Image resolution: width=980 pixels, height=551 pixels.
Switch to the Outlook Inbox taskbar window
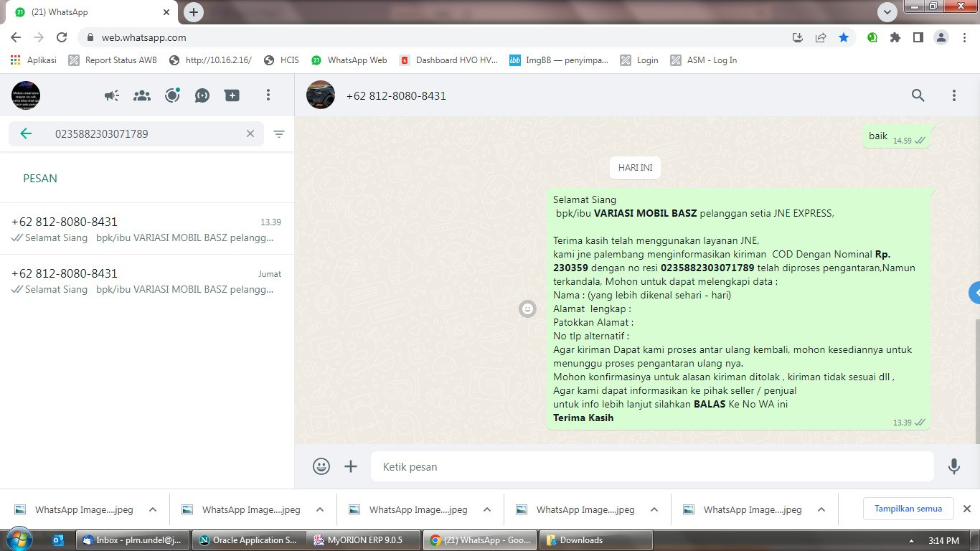(x=133, y=540)
